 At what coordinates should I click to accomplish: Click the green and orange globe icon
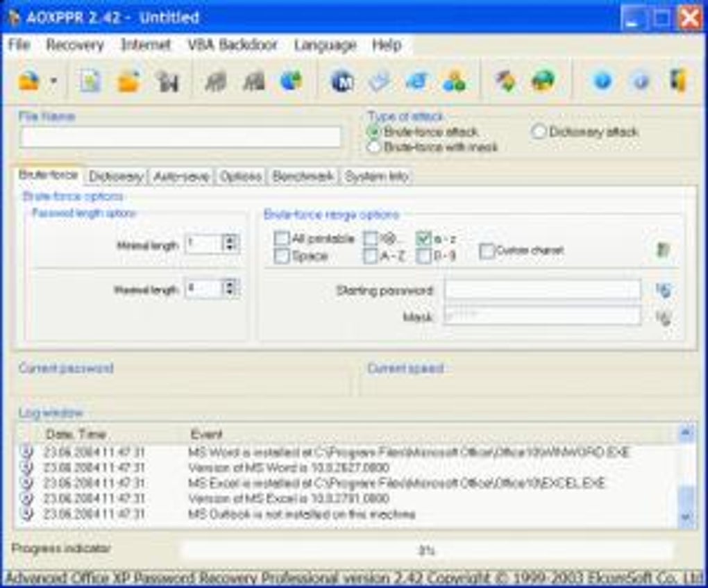[543, 81]
